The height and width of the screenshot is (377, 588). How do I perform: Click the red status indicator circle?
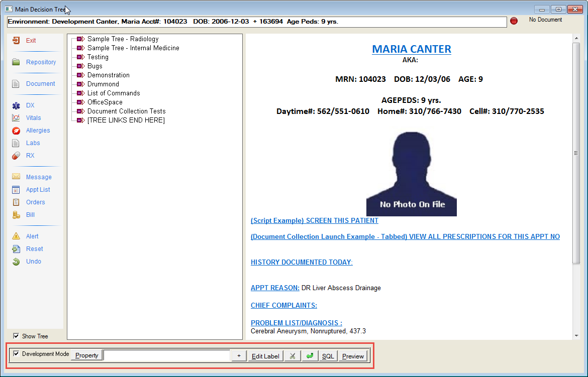514,21
